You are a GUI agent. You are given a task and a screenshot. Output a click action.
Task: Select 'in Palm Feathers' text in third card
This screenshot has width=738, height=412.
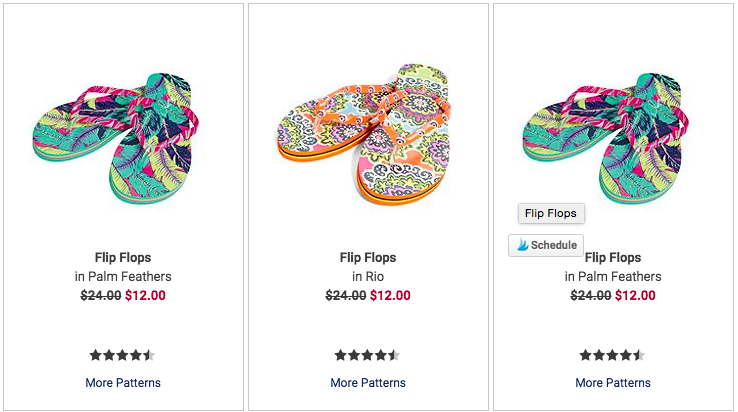(613, 276)
